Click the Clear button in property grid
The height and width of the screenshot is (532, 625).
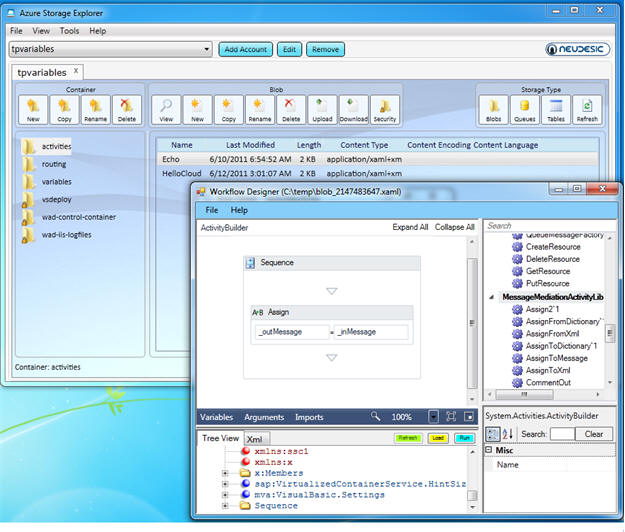(594, 434)
